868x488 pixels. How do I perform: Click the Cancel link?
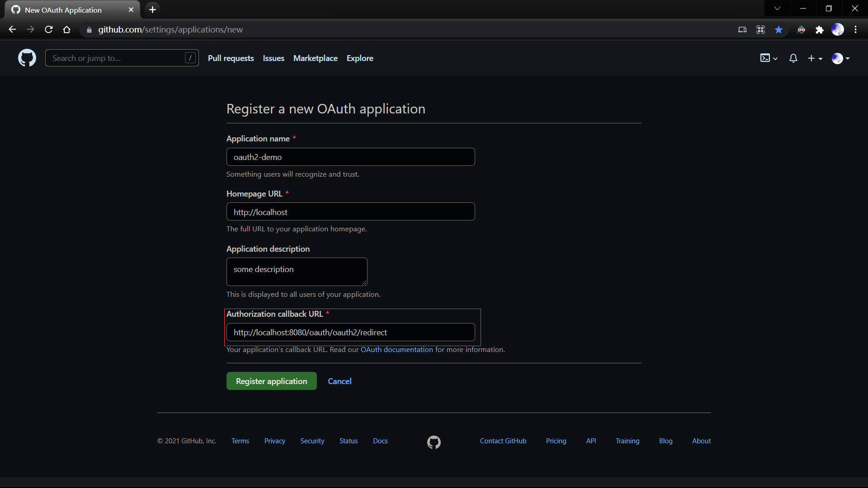340,381
